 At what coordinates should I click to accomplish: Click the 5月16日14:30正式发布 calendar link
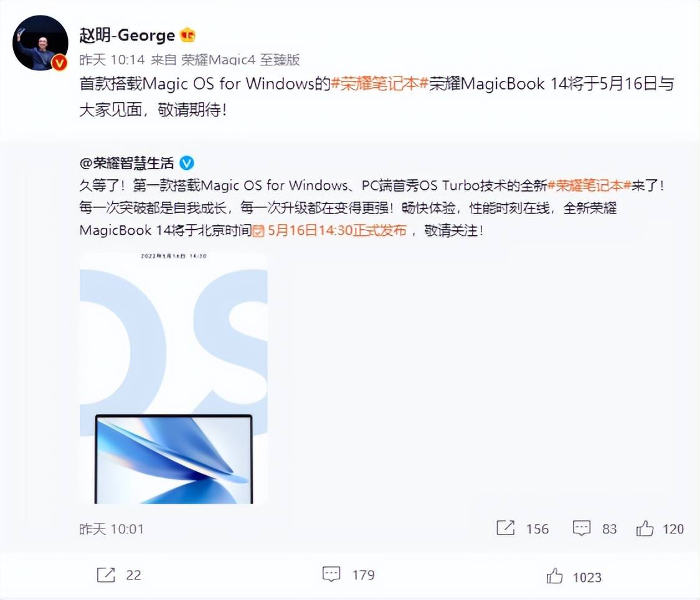click(329, 230)
